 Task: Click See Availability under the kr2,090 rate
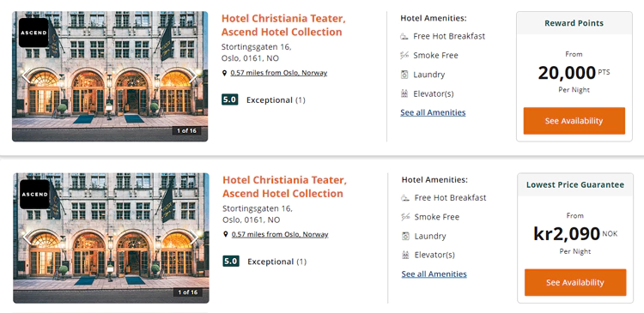[x=575, y=283]
